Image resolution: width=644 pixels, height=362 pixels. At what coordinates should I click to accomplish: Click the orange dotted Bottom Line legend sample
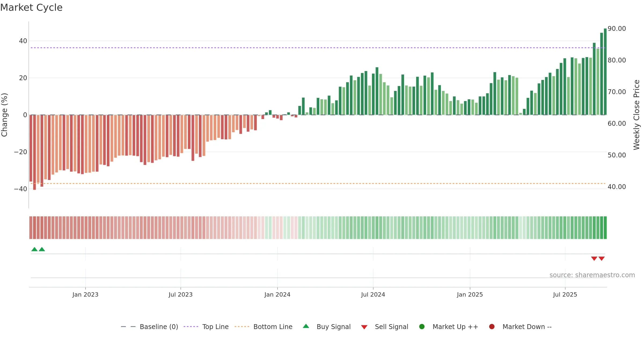tap(242, 327)
